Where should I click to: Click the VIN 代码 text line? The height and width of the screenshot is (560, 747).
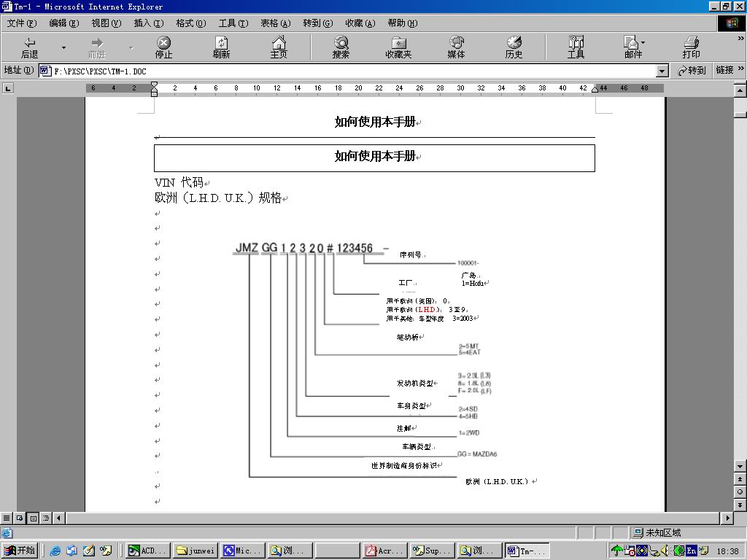tap(179, 182)
